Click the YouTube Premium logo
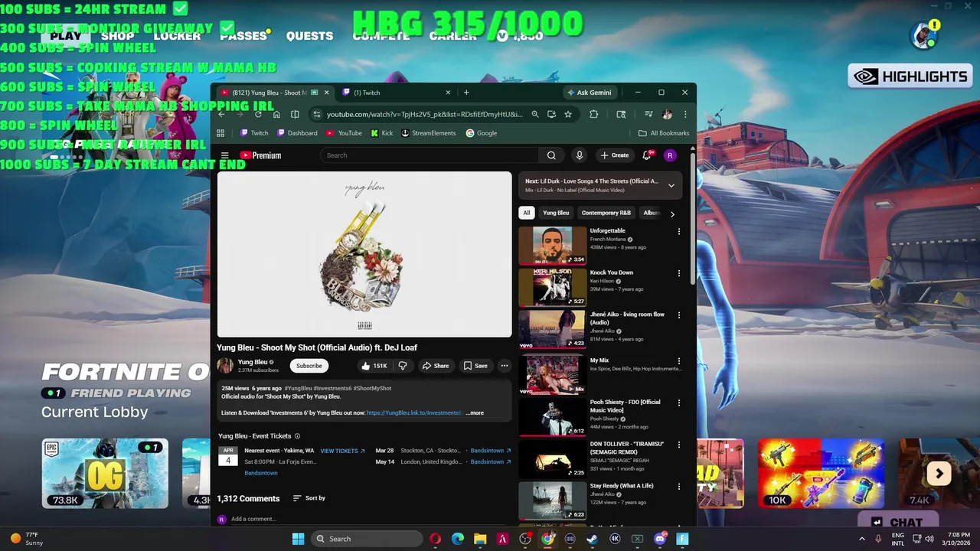This screenshot has width=980, height=551. click(x=260, y=155)
